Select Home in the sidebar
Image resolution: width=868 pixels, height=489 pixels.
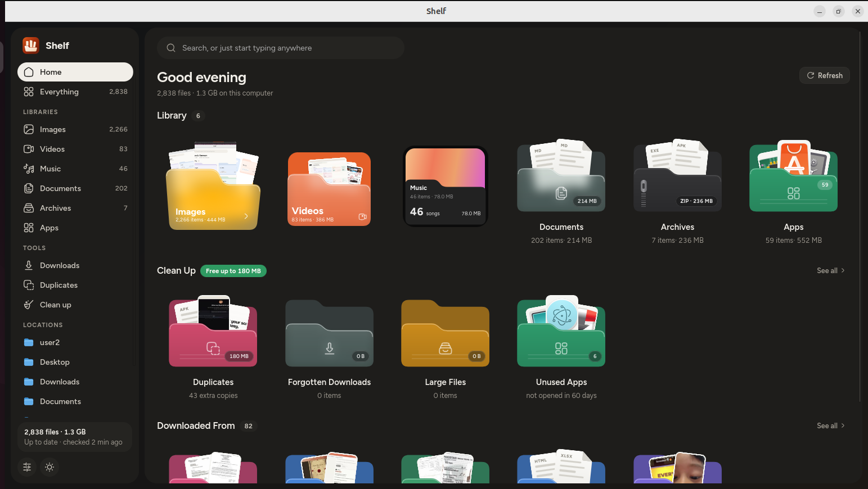point(75,72)
